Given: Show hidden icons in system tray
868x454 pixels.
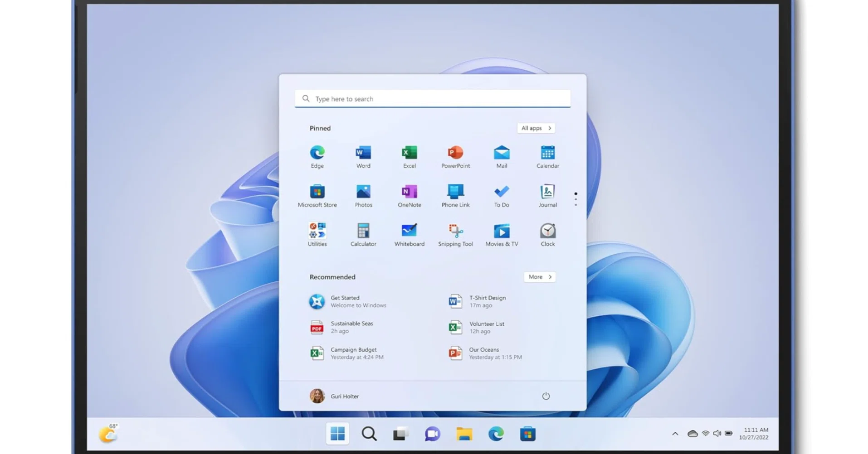Looking at the screenshot, I should coord(675,434).
